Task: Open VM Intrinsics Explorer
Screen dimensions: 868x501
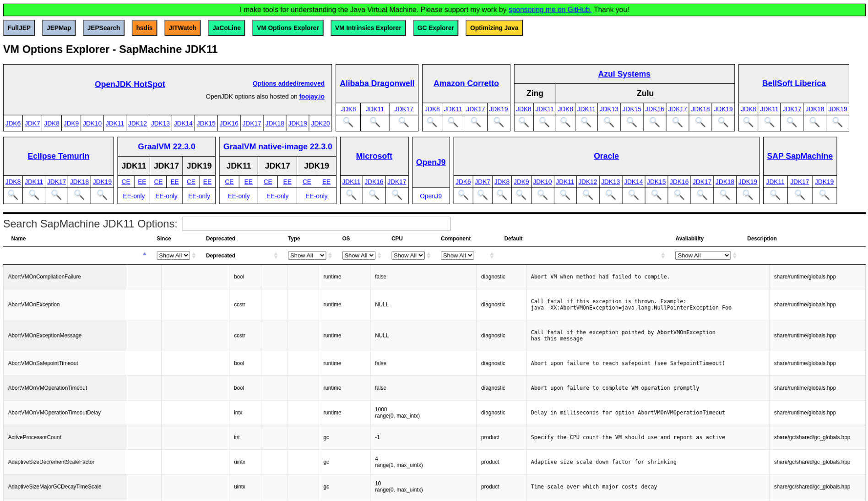Action: click(368, 28)
